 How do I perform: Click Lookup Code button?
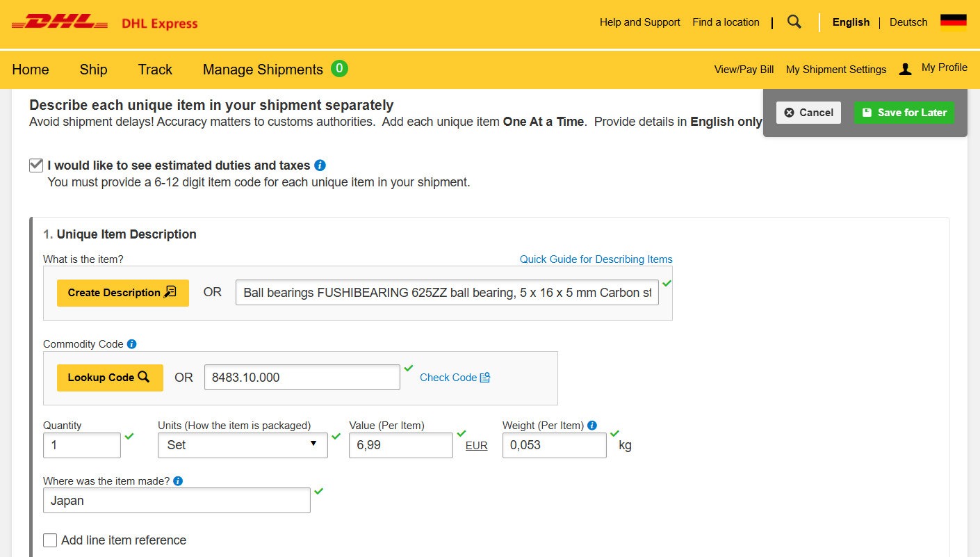click(110, 378)
